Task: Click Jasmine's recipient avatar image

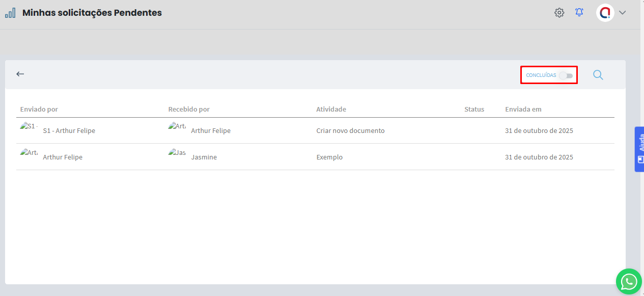Action: (x=177, y=153)
